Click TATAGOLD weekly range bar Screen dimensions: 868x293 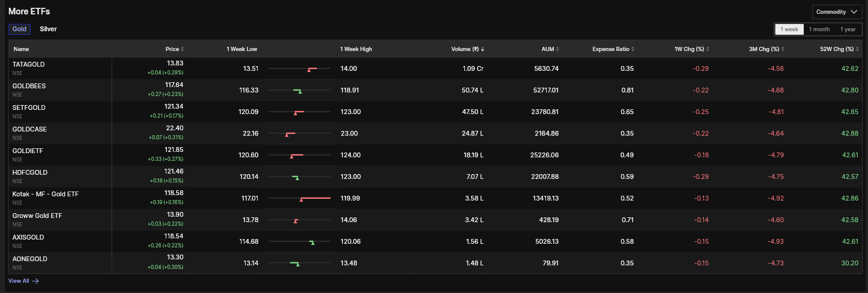(300, 68)
